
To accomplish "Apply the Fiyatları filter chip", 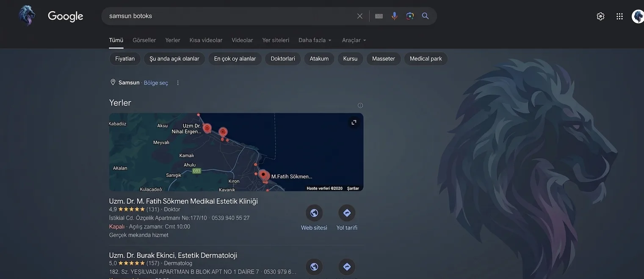I will coord(125,59).
